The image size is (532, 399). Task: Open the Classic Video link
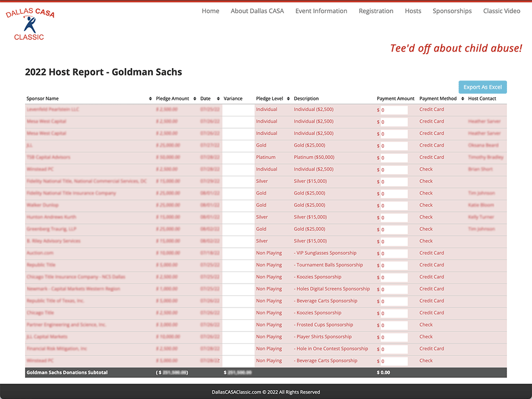(x=502, y=11)
